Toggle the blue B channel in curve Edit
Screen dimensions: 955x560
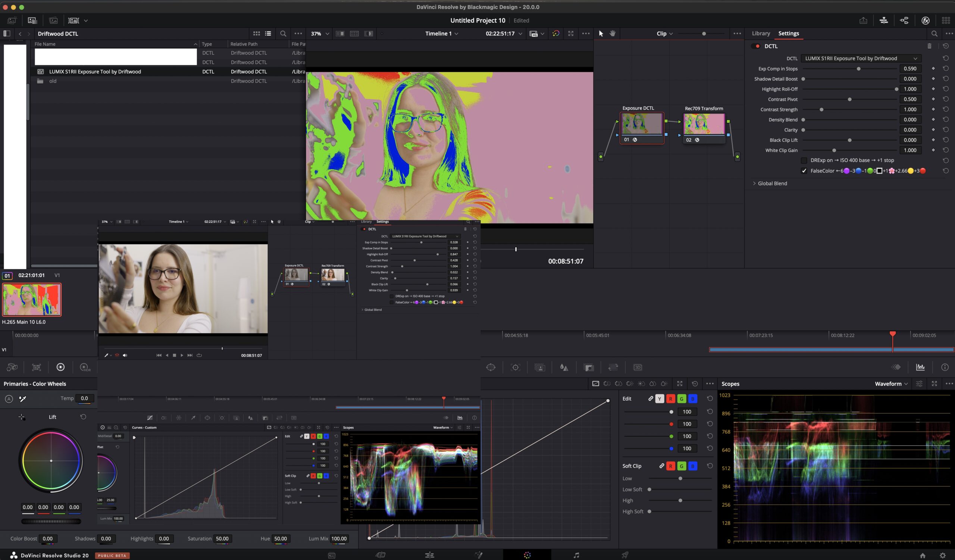(x=692, y=398)
